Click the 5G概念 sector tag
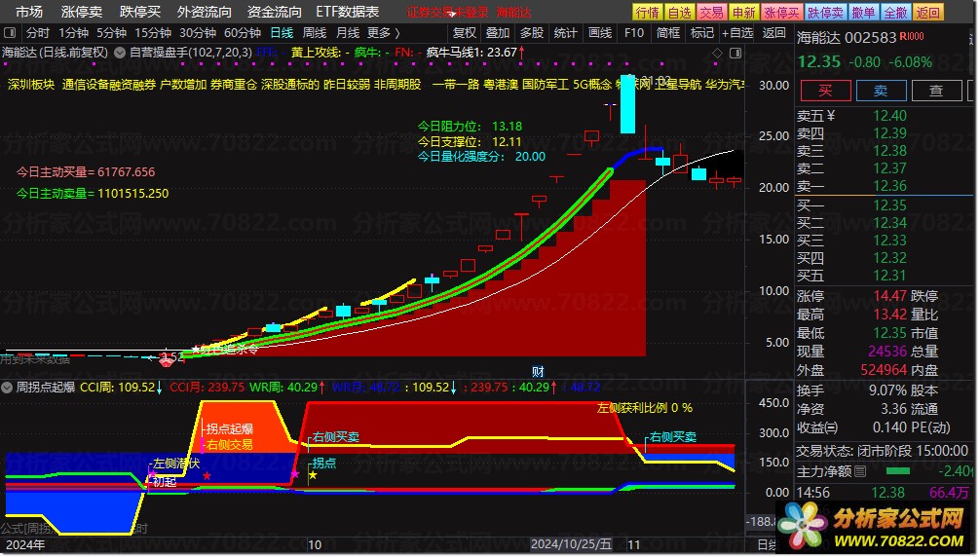The image size is (980, 557). click(x=592, y=85)
